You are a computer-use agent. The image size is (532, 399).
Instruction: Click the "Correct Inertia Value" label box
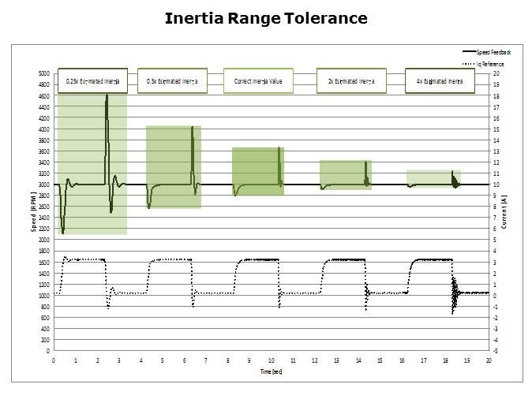[260, 81]
